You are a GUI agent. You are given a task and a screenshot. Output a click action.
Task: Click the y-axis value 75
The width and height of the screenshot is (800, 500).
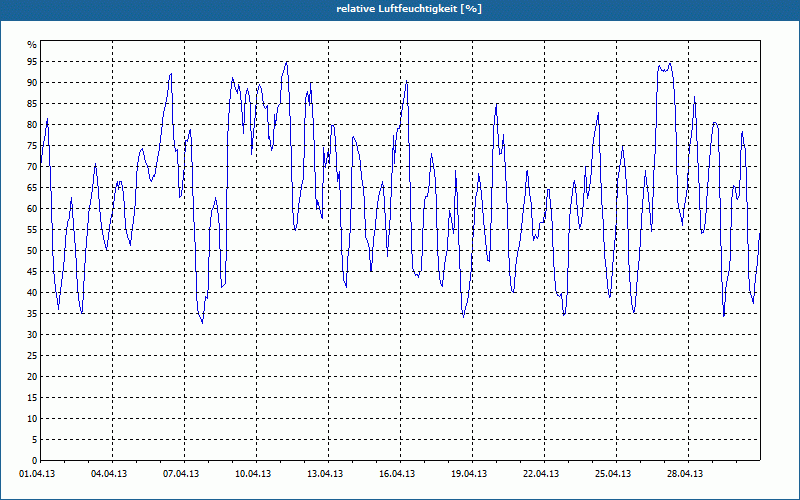32,146
